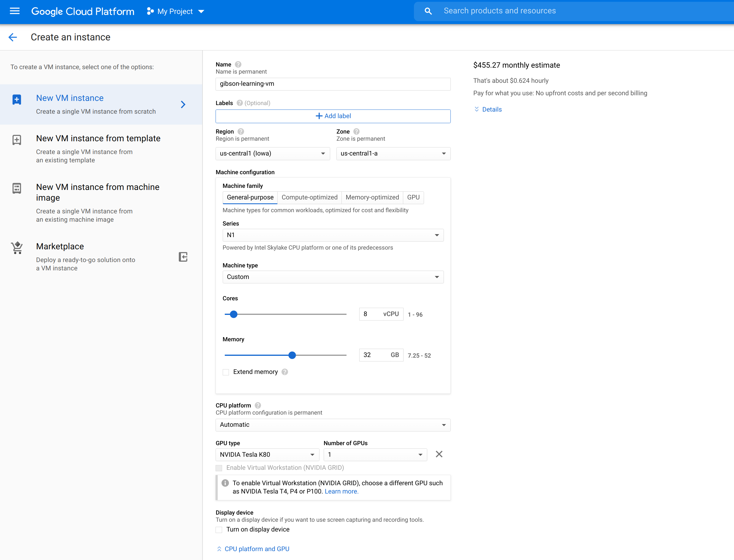Open the hamburger navigation menu
The image size is (734, 560).
point(15,11)
